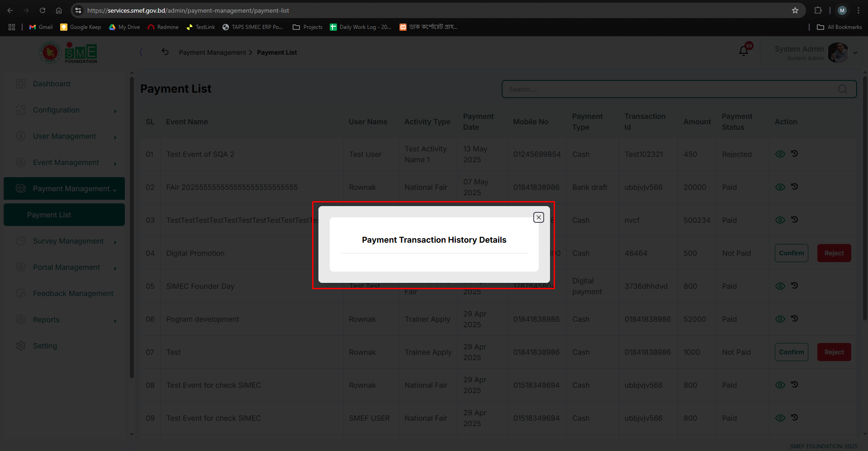View details of Pogram development payment
Screen dimensions: 868x451
(780, 319)
